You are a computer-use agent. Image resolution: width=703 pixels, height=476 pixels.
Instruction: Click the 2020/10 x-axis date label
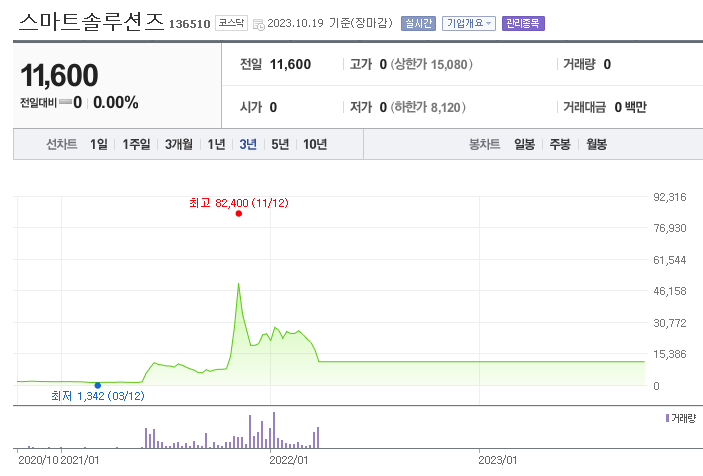tap(38, 460)
